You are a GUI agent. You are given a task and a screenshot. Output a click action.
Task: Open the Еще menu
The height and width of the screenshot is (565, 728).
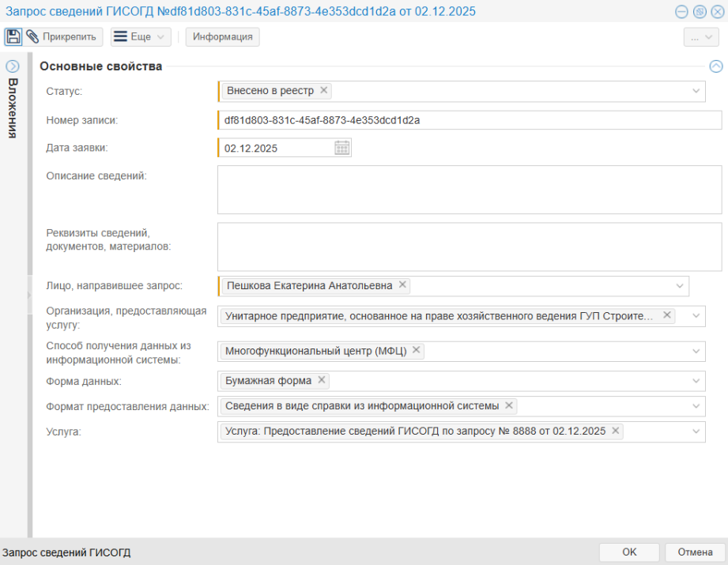tap(140, 37)
